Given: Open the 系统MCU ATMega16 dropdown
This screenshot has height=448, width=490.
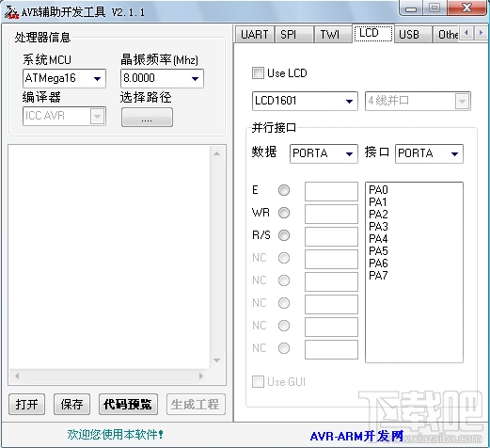Looking at the screenshot, I should pos(64,78).
